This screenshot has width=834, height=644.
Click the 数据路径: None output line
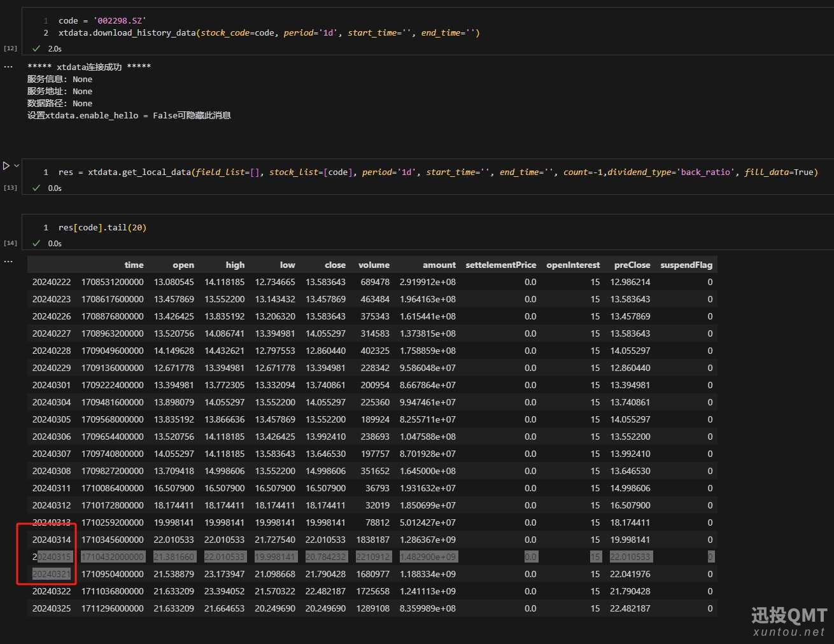point(60,103)
